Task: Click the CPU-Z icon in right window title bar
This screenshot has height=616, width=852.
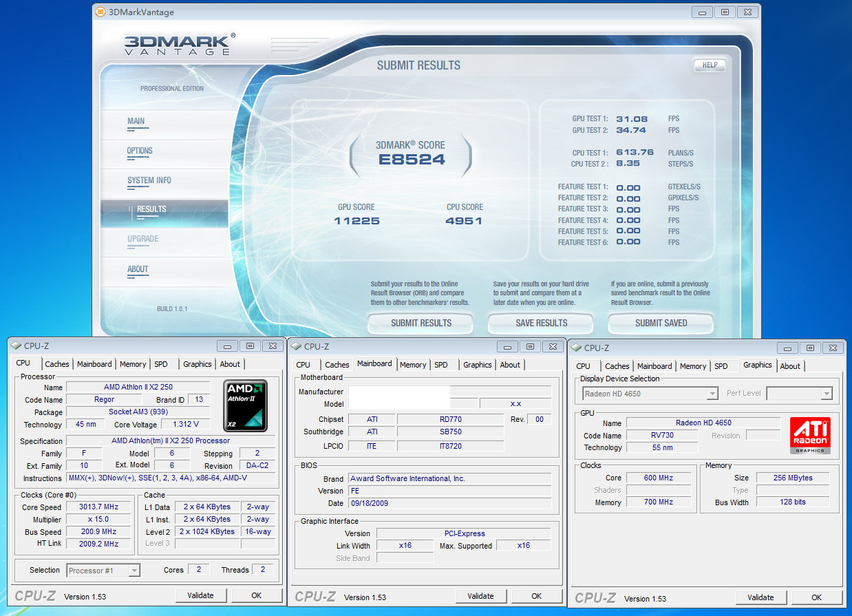Action: click(x=576, y=348)
